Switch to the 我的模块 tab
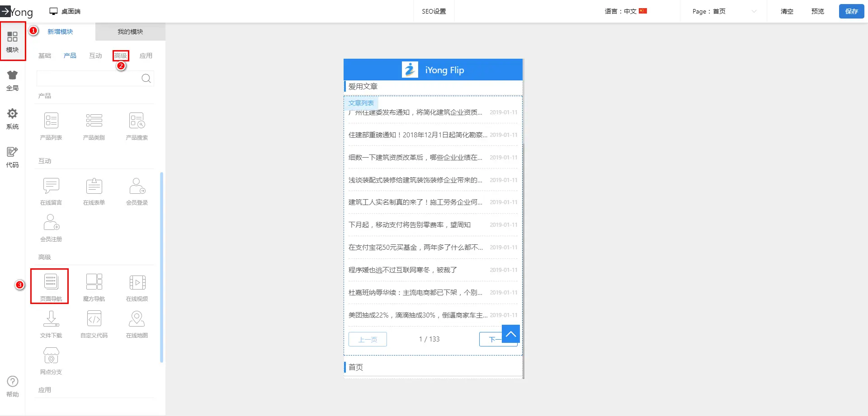This screenshot has height=416, width=868. [x=130, y=32]
